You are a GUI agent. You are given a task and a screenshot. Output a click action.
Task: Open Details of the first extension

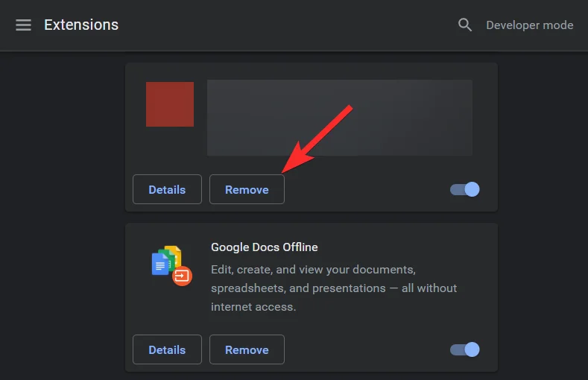(167, 189)
